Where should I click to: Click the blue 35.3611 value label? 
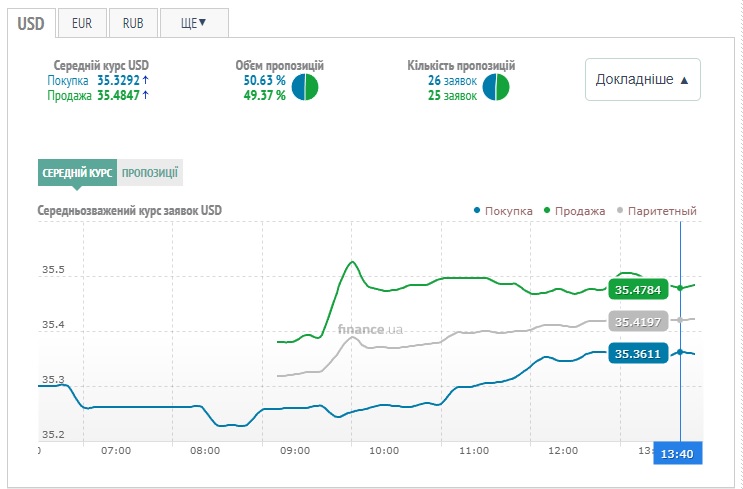click(637, 354)
